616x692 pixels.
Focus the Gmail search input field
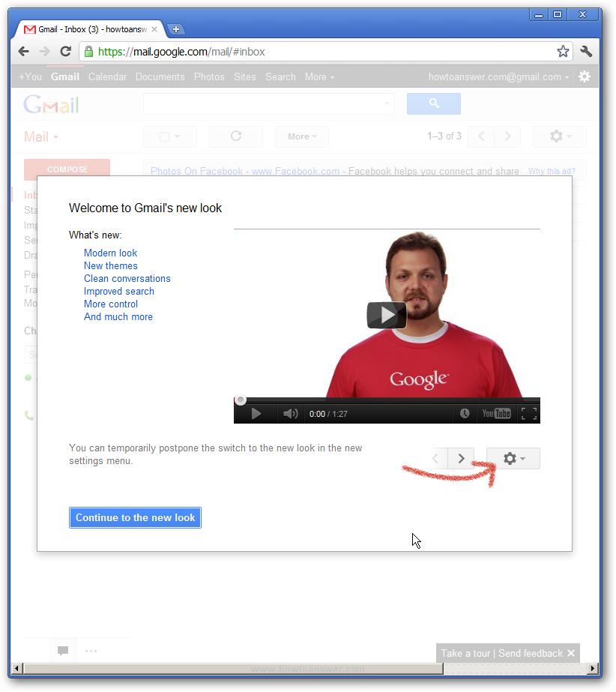click(268, 103)
